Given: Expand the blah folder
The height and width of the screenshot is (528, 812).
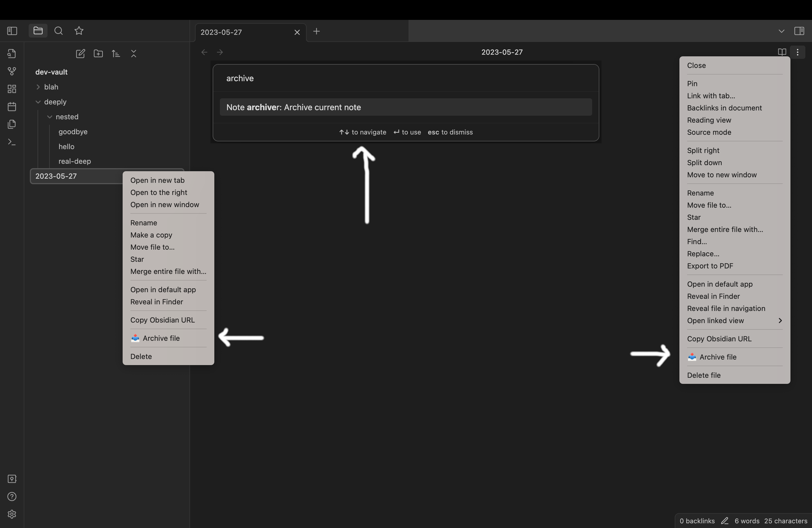Looking at the screenshot, I should coord(51,87).
